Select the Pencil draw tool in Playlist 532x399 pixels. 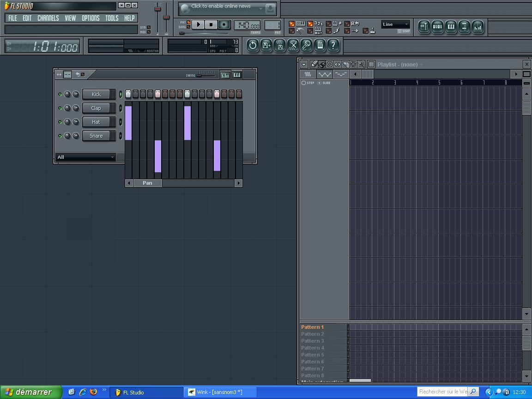pyautogui.click(x=314, y=64)
